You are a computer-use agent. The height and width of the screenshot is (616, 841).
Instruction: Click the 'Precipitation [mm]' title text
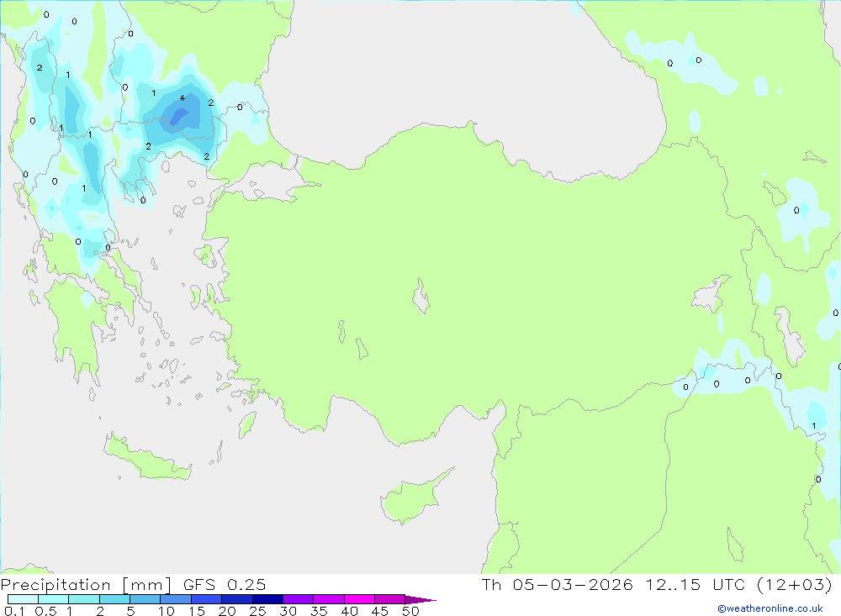[x=86, y=585]
